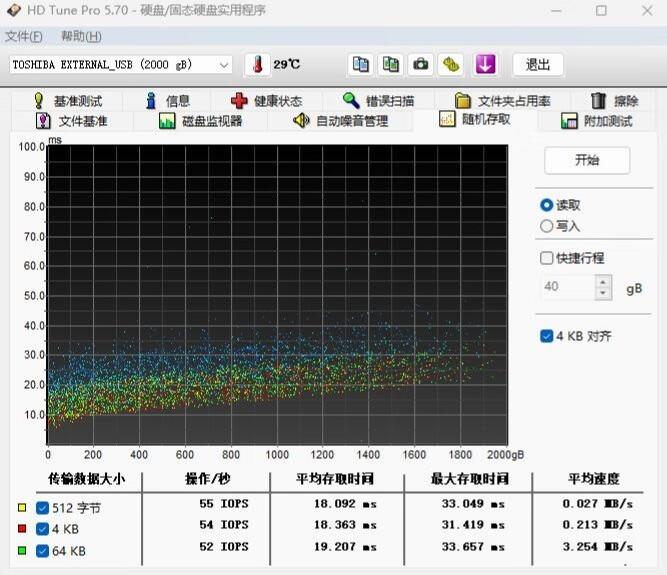Click the copy screenshot to clipboard icon
Viewport: 667px width, 575px height.
coord(391,64)
